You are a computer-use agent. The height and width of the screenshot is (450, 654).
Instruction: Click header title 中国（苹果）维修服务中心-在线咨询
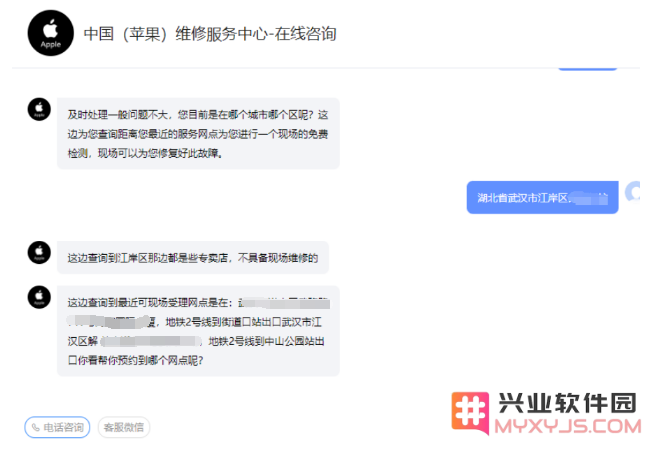[210, 34]
